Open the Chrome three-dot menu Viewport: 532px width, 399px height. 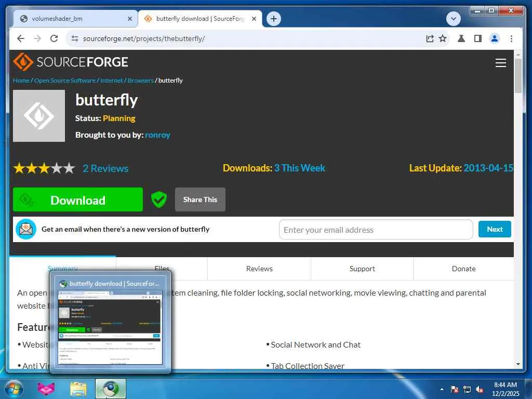point(511,38)
